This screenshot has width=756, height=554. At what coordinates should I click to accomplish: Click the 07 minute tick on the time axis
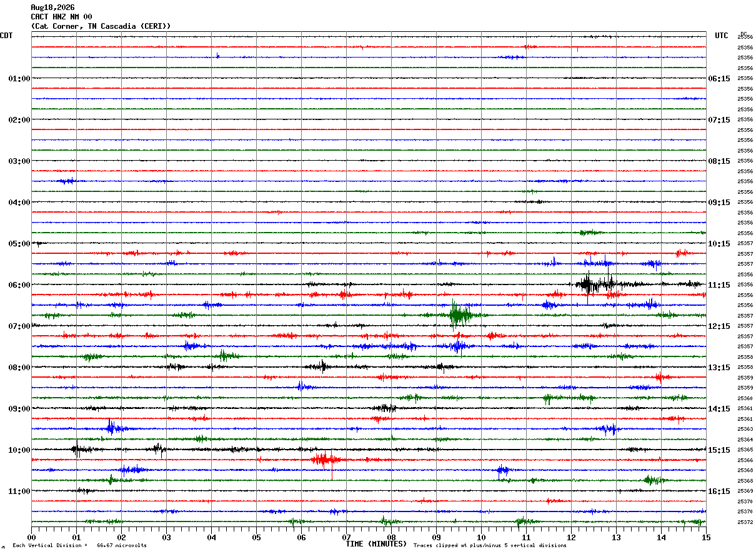[346, 537]
